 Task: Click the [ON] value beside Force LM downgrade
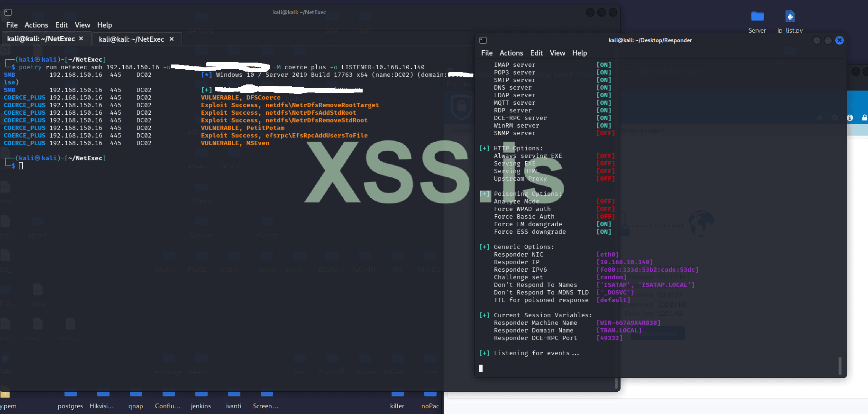click(604, 224)
